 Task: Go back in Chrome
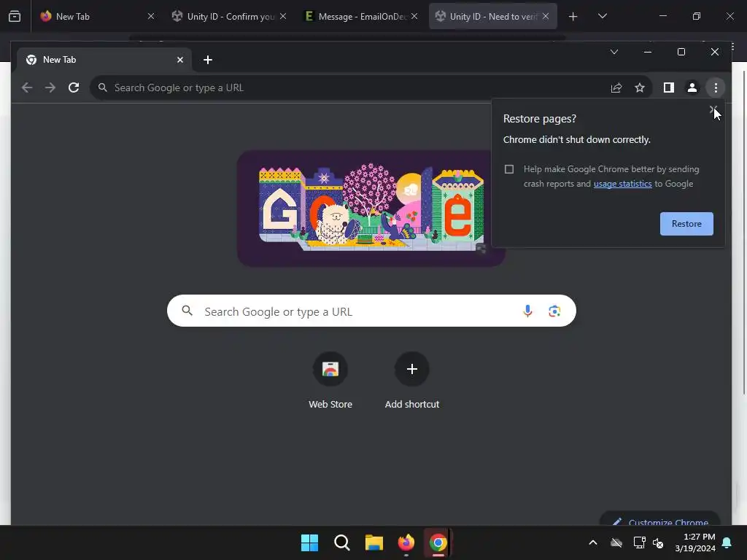click(x=27, y=87)
